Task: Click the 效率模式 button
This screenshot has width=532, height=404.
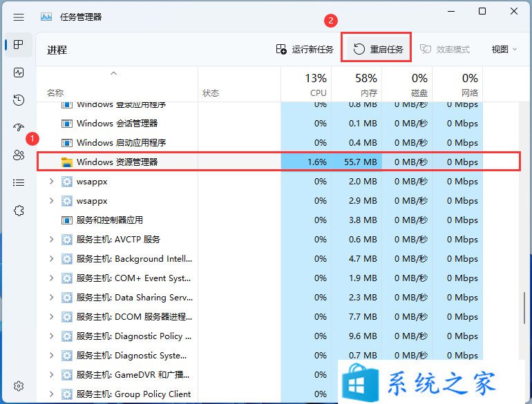Action: pos(445,50)
